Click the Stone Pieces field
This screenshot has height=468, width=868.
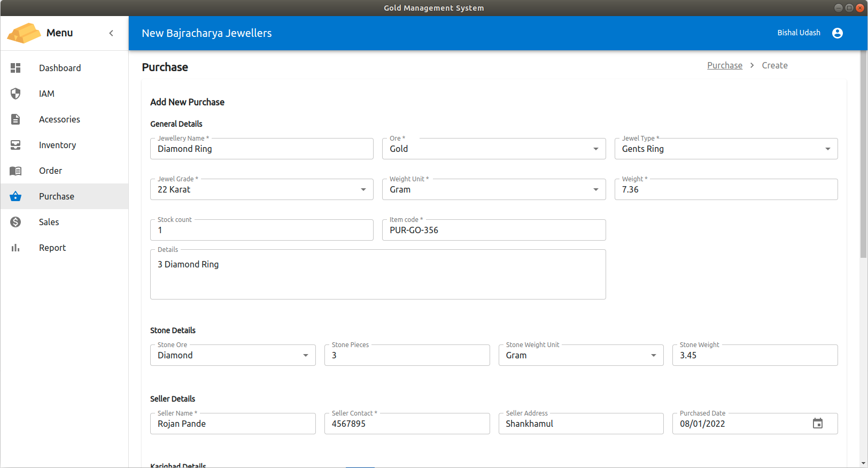pos(407,355)
